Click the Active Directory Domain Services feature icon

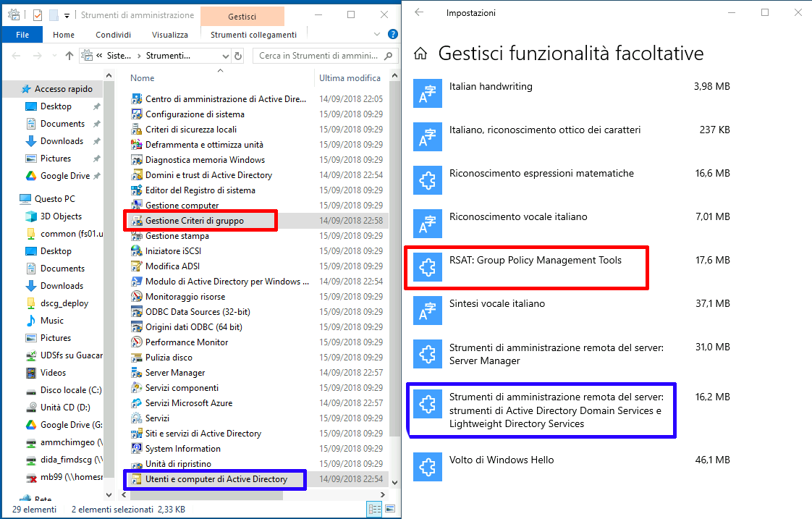pyautogui.click(x=428, y=404)
